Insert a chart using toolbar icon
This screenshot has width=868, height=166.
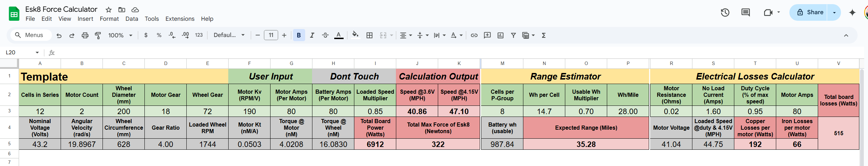pyautogui.click(x=501, y=35)
